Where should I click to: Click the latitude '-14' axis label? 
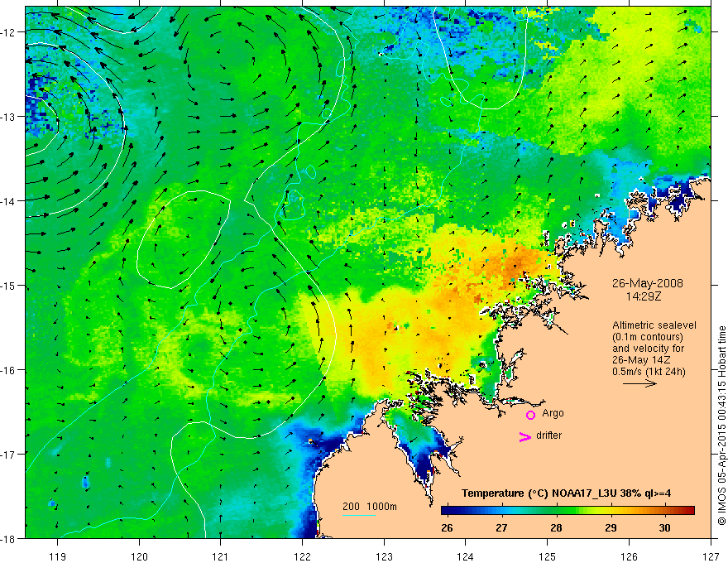click(x=9, y=200)
